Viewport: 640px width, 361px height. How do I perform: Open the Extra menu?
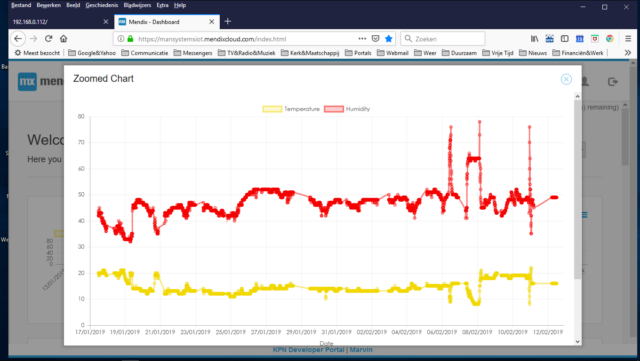(x=162, y=5)
